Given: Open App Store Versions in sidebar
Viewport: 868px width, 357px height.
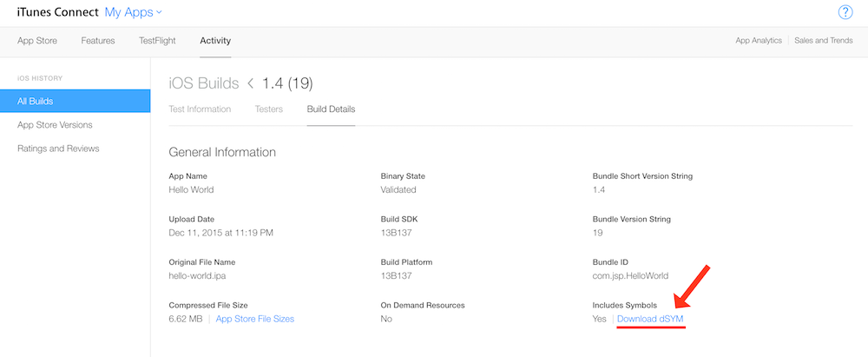Looking at the screenshot, I should (55, 125).
